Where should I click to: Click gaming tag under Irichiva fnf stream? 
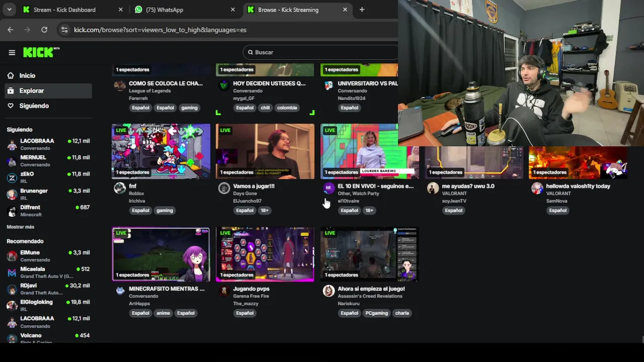tap(165, 210)
